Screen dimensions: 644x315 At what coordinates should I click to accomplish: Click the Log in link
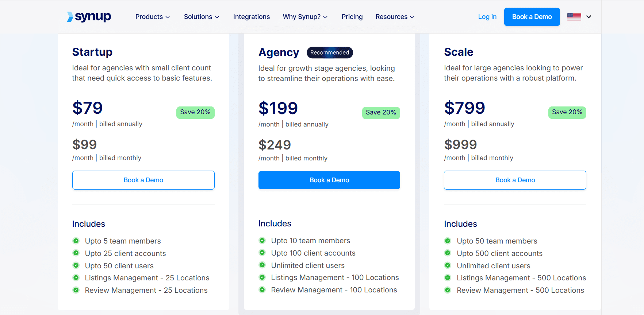point(487,17)
